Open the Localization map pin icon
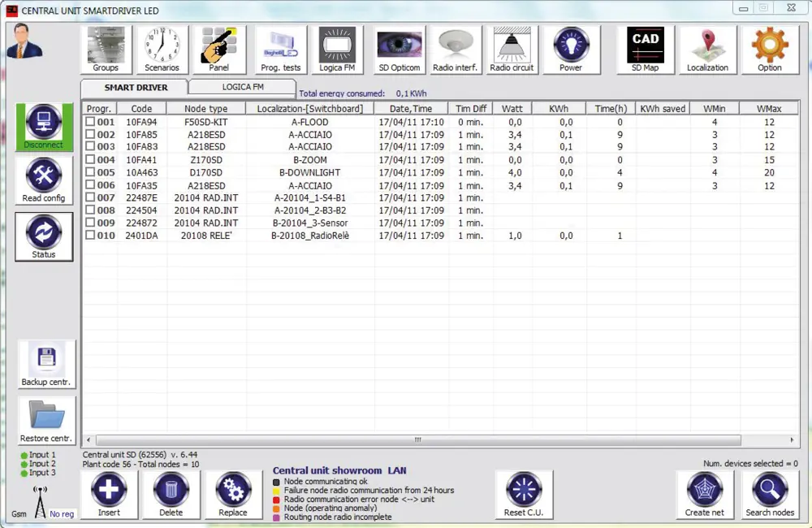Image resolution: width=812 pixels, height=528 pixels. click(x=707, y=49)
